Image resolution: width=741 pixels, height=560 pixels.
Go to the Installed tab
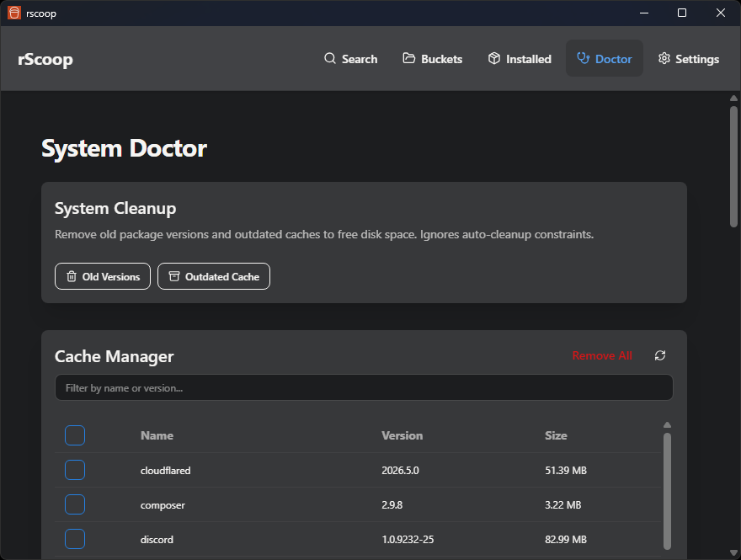520,59
